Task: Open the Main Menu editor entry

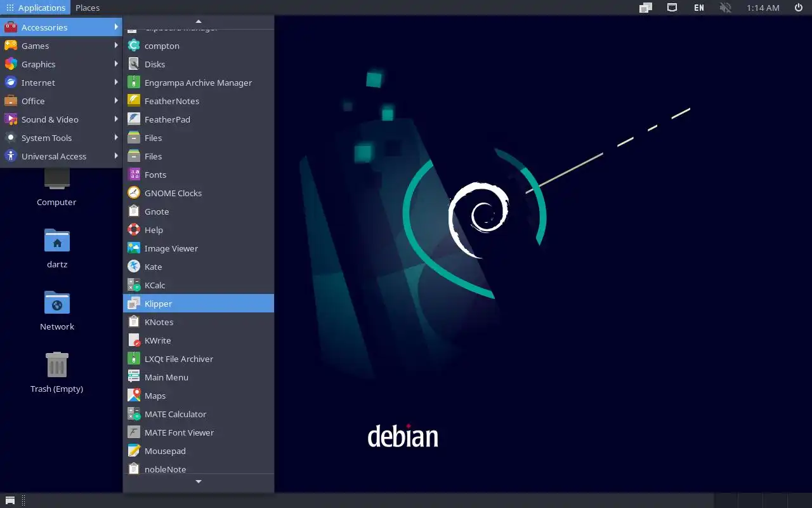Action: (x=199, y=377)
